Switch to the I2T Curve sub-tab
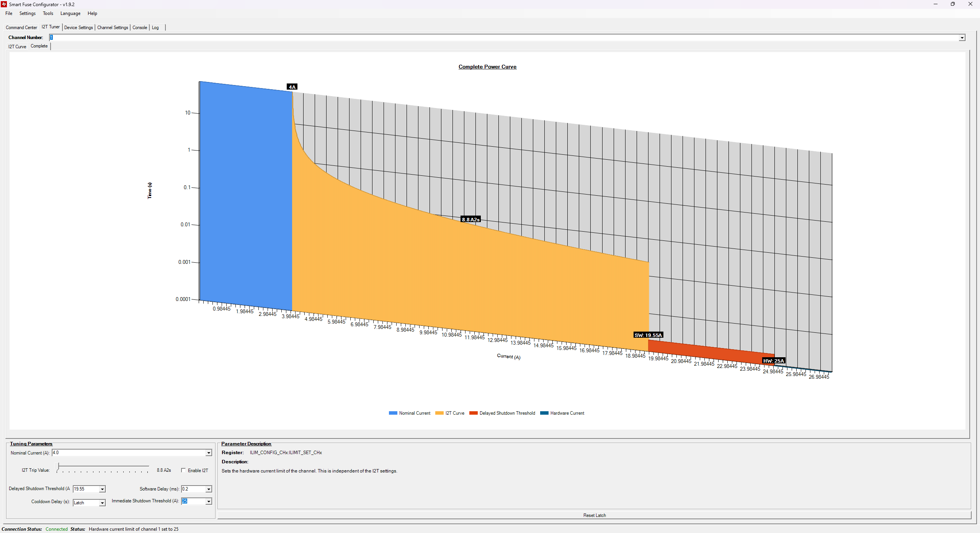 tap(17, 47)
